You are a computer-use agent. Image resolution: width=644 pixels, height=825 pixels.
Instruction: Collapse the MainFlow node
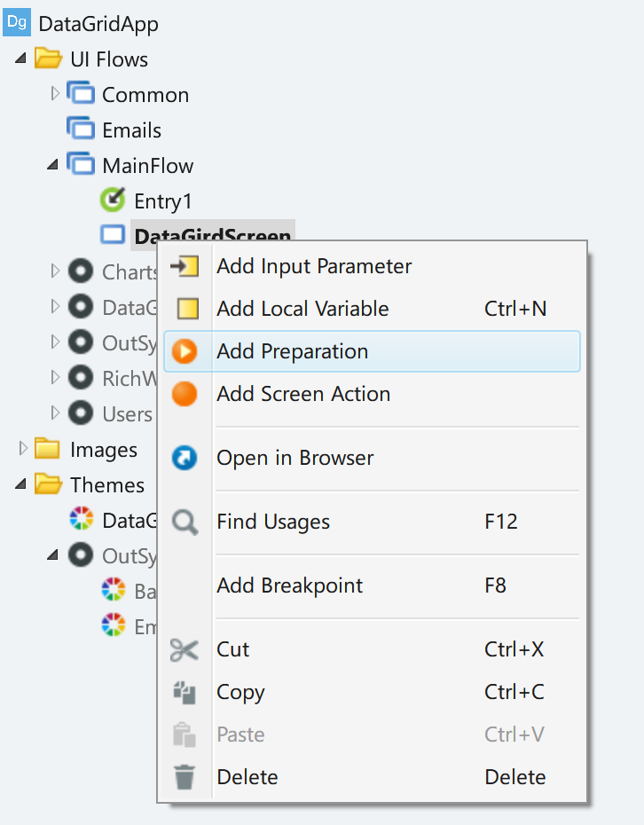click(x=52, y=165)
